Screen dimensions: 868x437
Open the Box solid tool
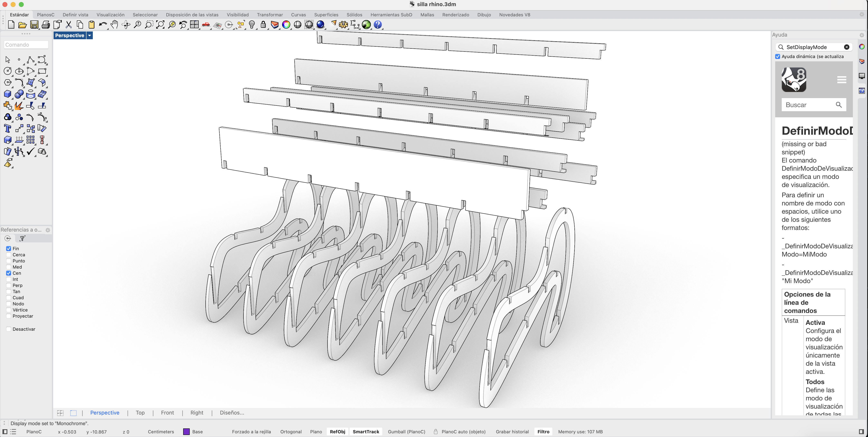pos(7,94)
